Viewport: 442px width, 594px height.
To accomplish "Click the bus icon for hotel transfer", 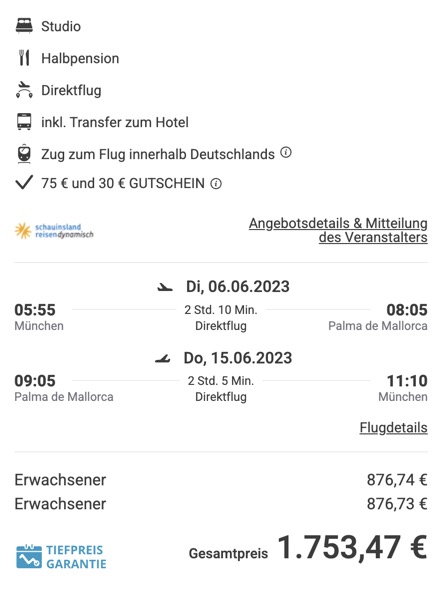I will coord(24,122).
